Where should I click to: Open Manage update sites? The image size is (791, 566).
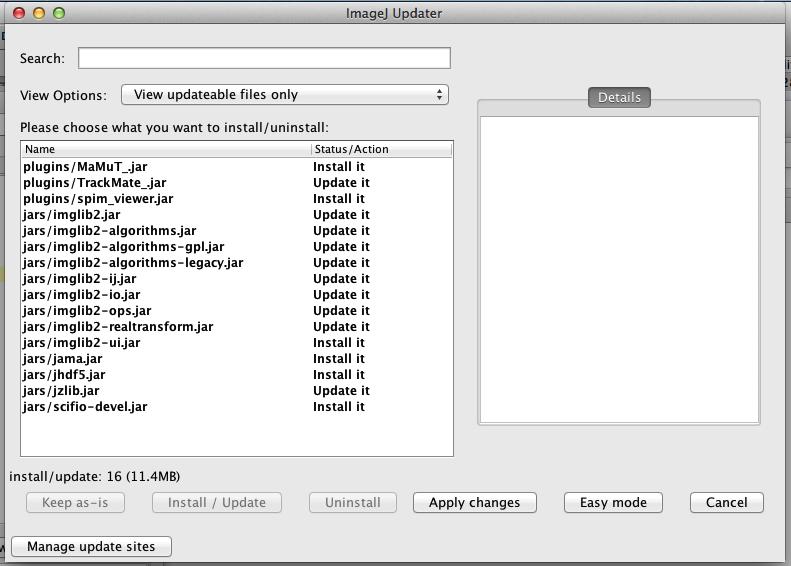(91, 546)
